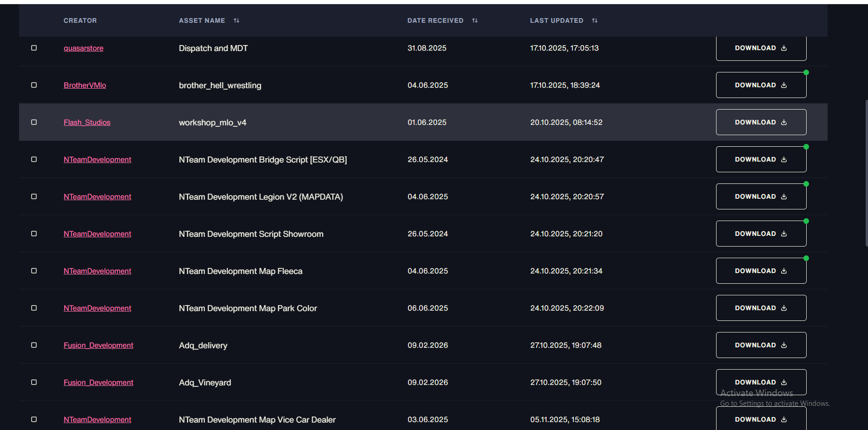Follow Fusion_Development link for Adq_delivery

tap(99, 345)
